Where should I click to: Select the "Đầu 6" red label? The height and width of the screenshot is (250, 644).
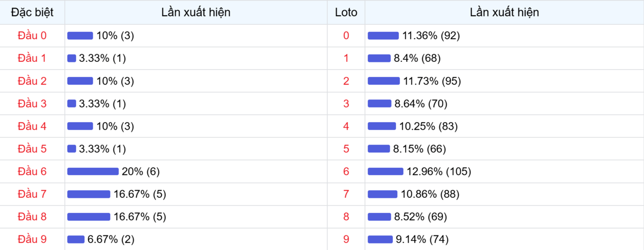click(x=32, y=172)
